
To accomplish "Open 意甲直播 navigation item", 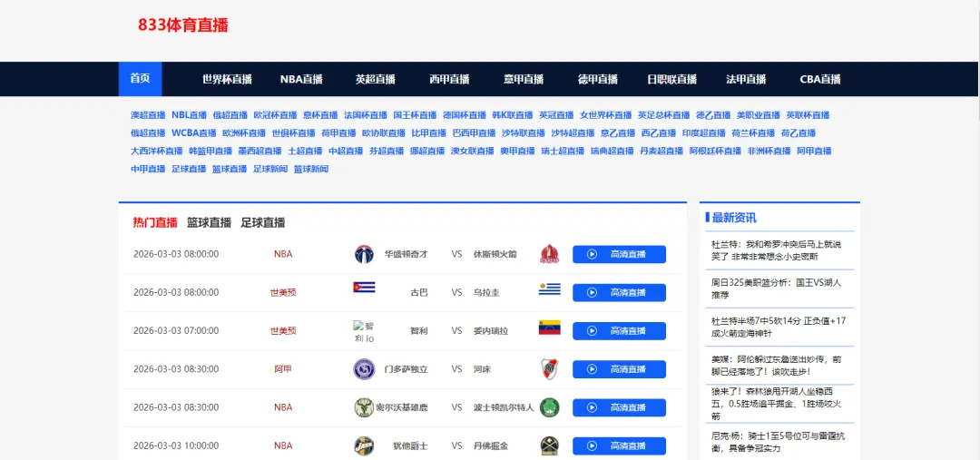I will coord(524,79).
